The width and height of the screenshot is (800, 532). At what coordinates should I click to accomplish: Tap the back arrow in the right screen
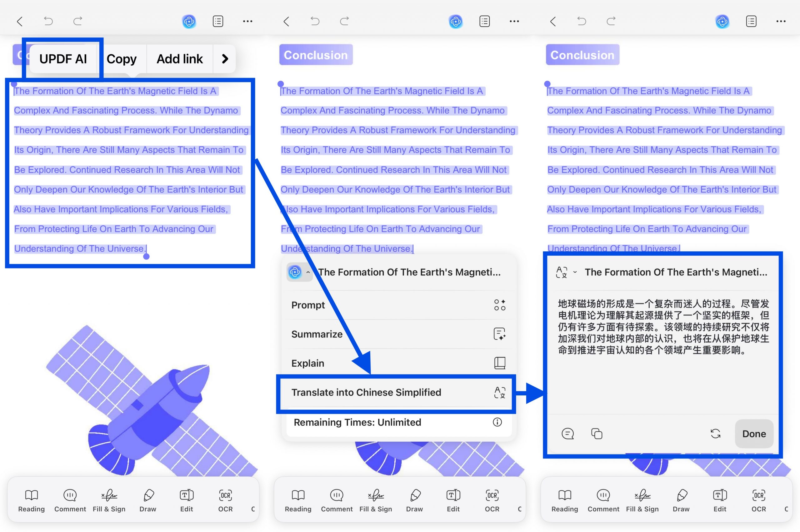pos(553,21)
